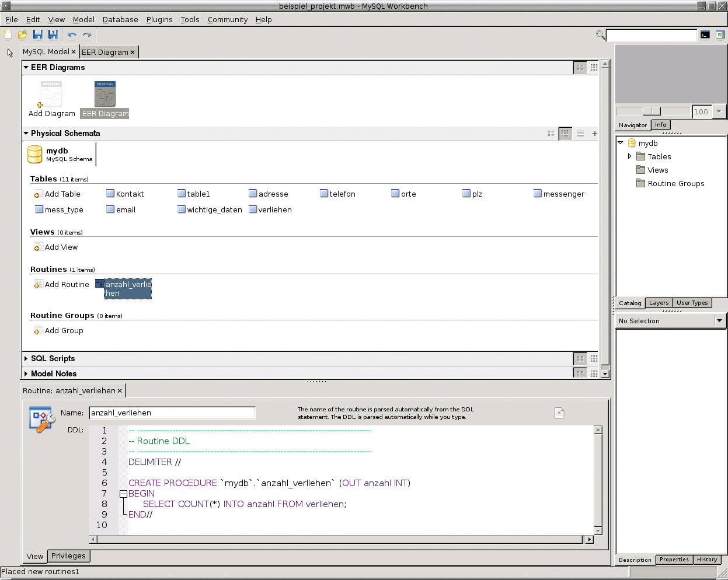Screen dimensions: 728x580
Task: Click the Add Diagram icon
Action: (51, 95)
